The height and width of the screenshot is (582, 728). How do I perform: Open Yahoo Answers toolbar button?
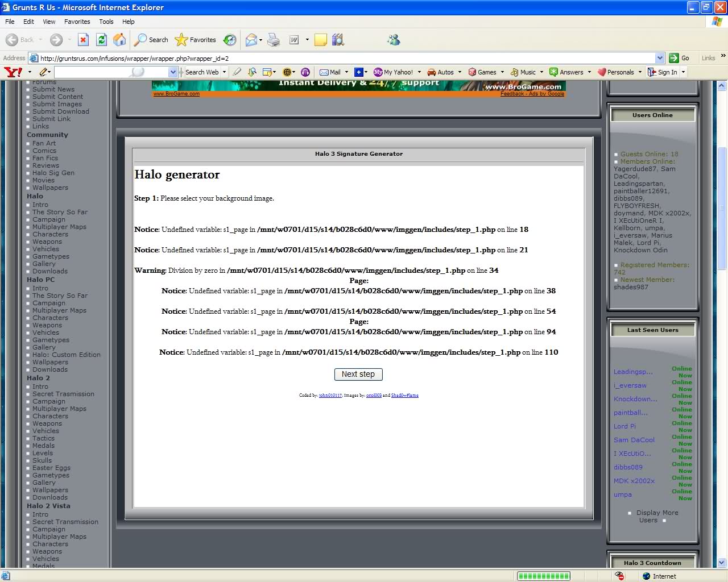566,72
